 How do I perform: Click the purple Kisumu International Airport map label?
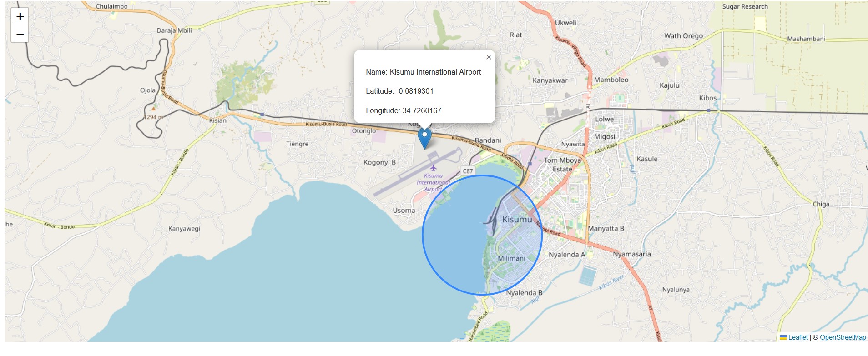pyautogui.click(x=433, y=182)
